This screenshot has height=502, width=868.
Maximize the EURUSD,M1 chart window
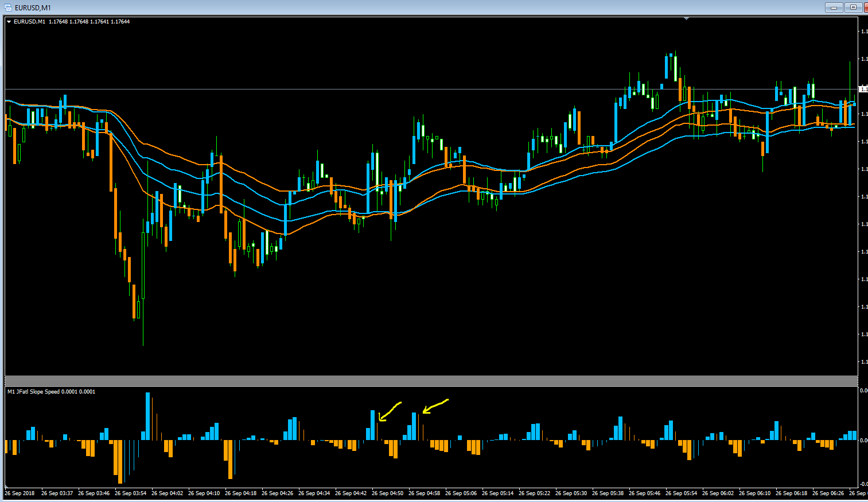(x=853, y=7)
